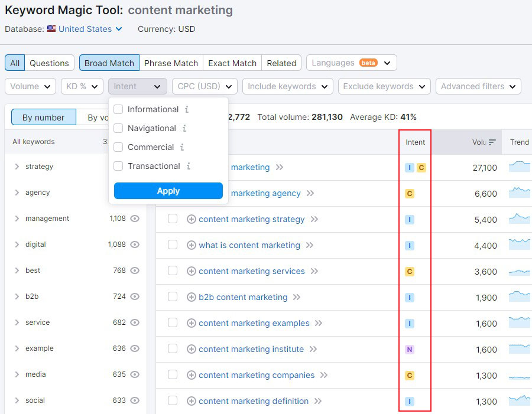Click the sort icon in Volume column header

click(x=492, y=142)
